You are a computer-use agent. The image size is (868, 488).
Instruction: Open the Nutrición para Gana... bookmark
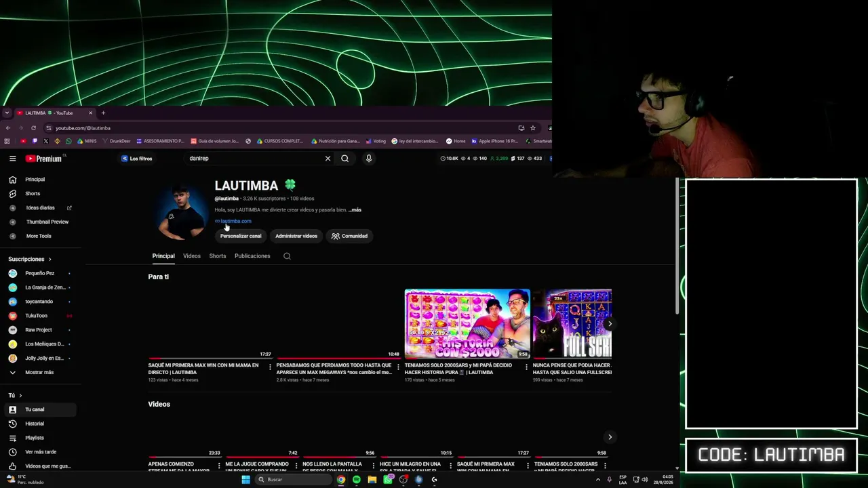point(336,141)
